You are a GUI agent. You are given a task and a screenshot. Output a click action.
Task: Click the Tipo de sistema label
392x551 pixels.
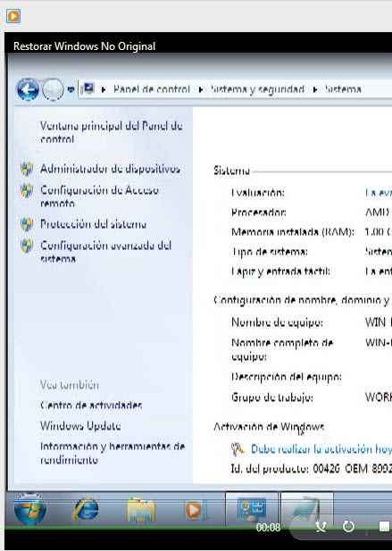[270, 252]
